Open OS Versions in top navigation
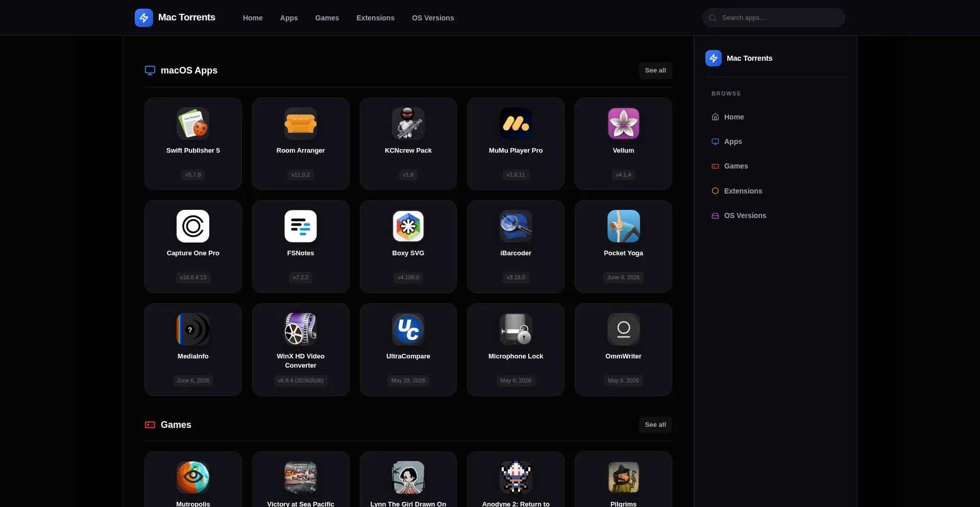The image size is (980, 507). click(x=433, y=18)
